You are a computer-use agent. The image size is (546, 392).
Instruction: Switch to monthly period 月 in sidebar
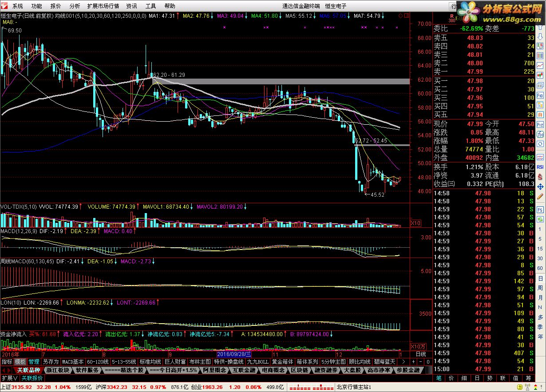point(540,297)
